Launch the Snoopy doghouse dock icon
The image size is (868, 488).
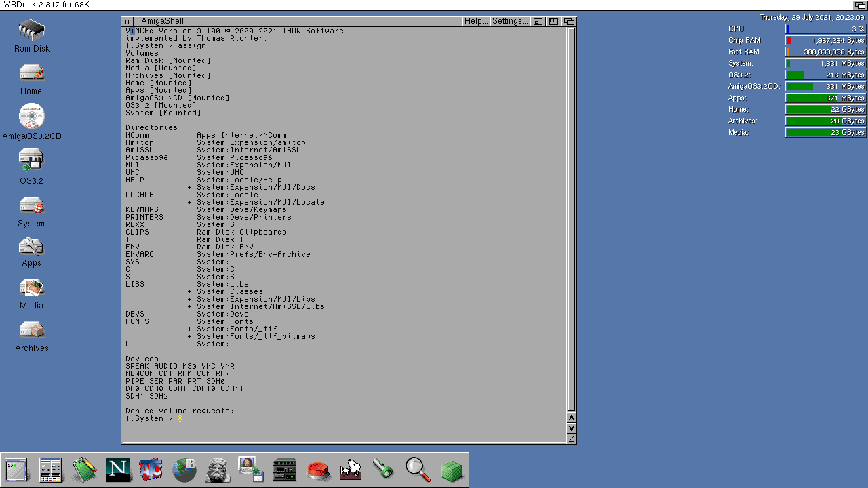[351, 470]
